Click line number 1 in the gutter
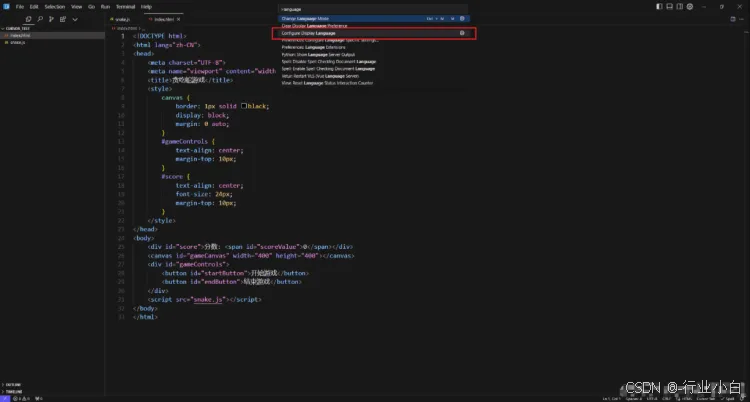 122,36
